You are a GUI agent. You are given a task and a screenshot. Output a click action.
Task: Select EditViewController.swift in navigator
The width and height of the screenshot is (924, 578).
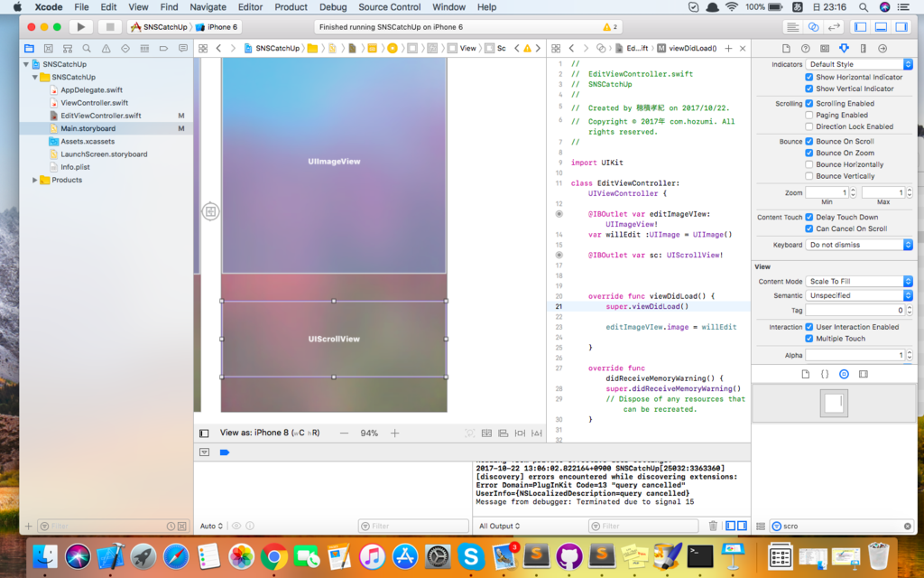tap(101, 116)
